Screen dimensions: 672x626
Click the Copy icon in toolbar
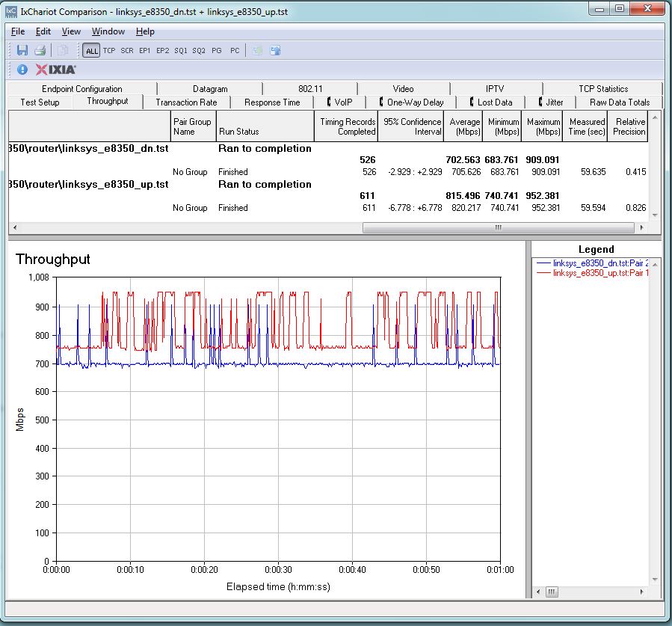(x=63, y=51)
